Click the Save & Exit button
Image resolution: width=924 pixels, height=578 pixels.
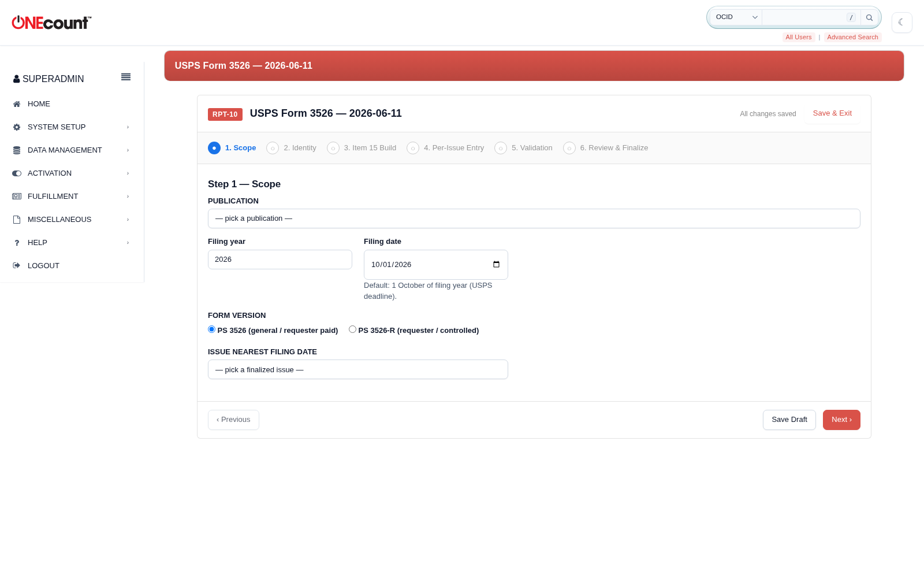[x=832, y=113]
